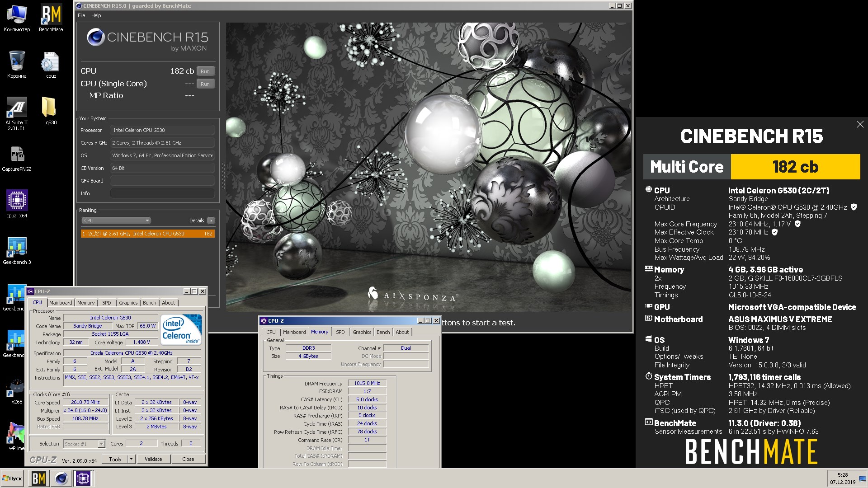Open the cpuz file icon on desktop
Image resolution: width=868 pixels, height=488 pixels.
pyautogui.click(x=51, y=64)
